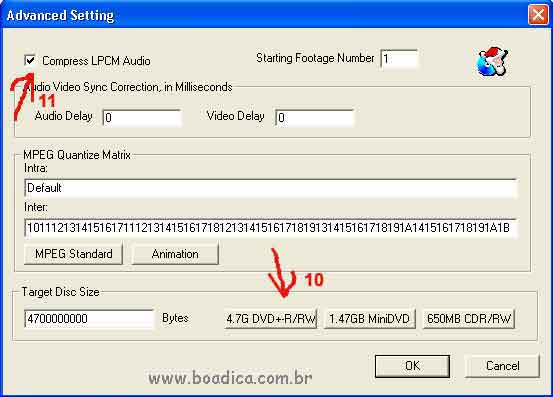Dismiss the dialog with Cancel
The width and height of the screenshot is (553, 397).
pos(503,366)
